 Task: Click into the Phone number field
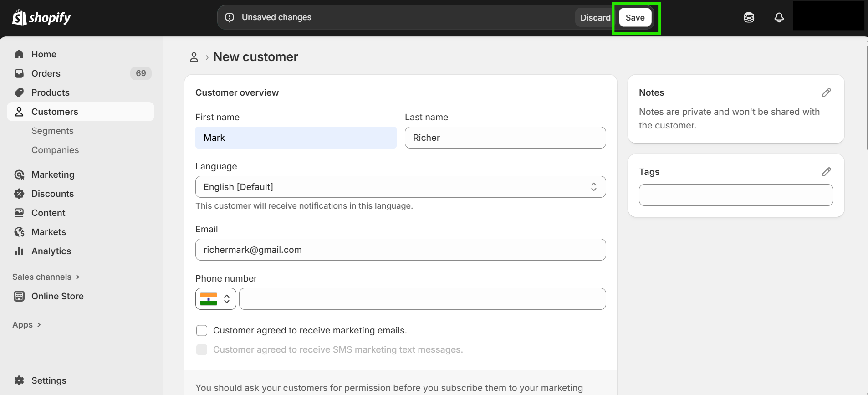(x=422, y=299)
